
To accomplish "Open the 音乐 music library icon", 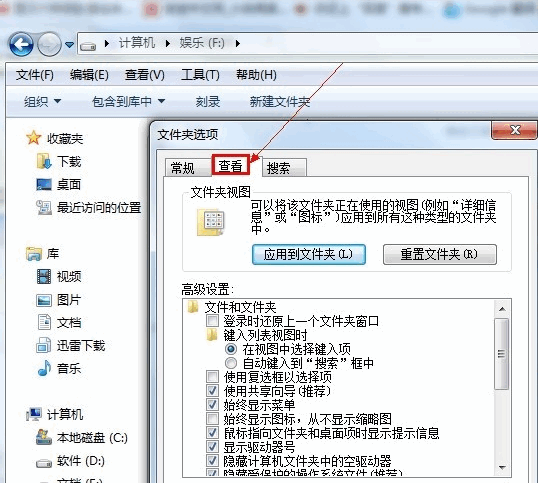I will pyautogui.click(x=44, y=368).
